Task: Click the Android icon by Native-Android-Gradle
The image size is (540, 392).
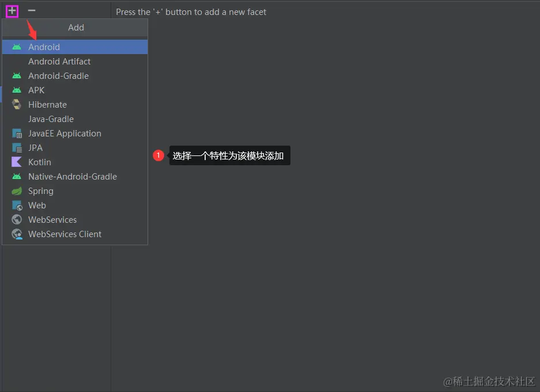Action: coord(17,176)
